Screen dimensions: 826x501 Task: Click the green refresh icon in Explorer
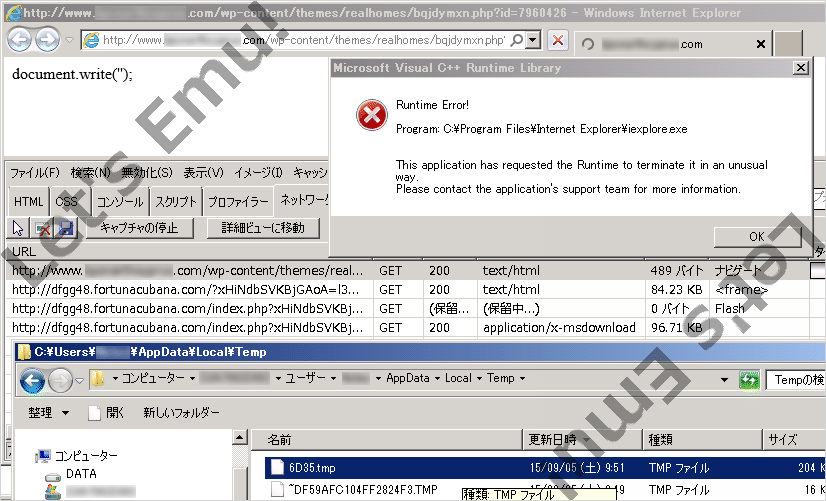[x=749, y=380]
